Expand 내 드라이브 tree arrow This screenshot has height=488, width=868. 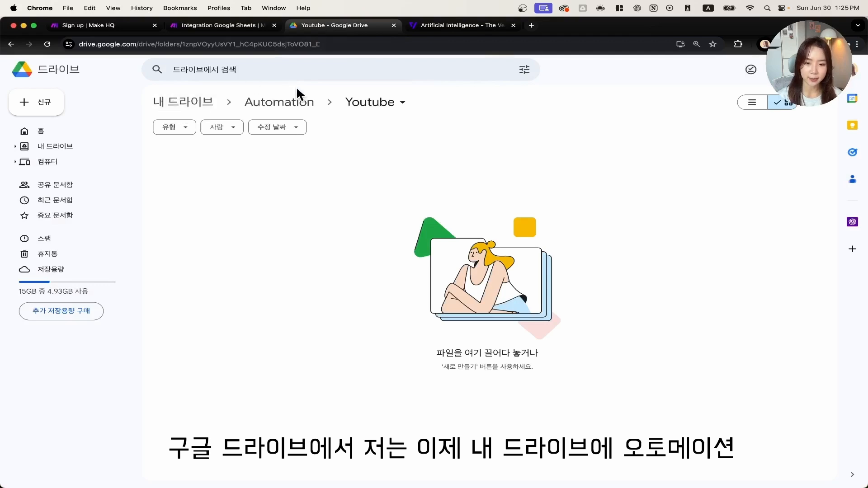click(x=15, y=146)
